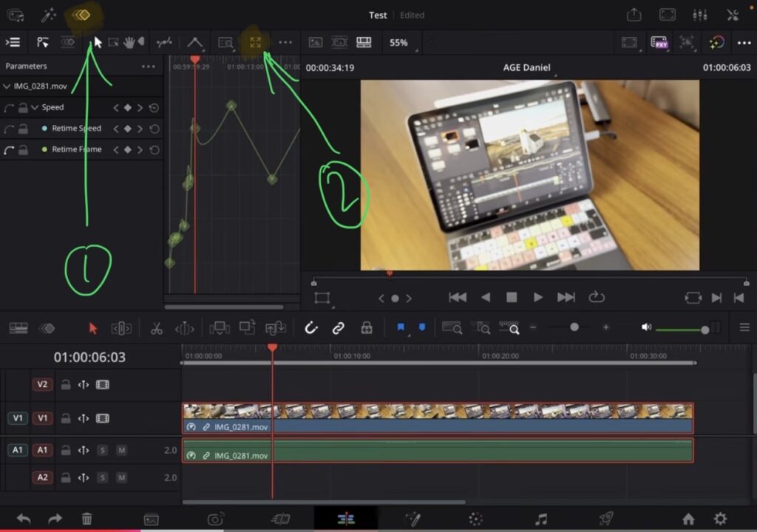Click the highlighted zoom-to-fit curve icon
This screenshot has width=757, height=532.
click(255, 42)
